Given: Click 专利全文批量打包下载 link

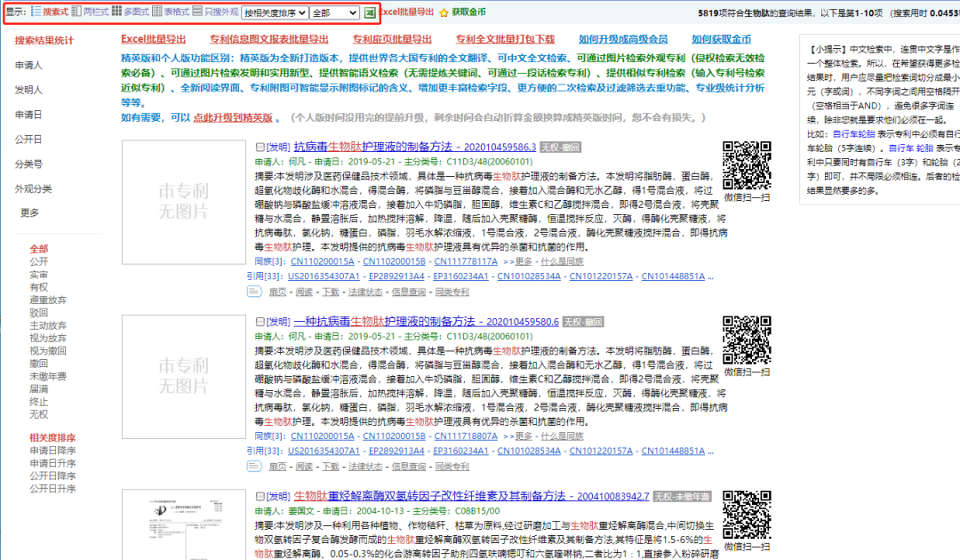Looking at the screenshot, I should [505, 39].
